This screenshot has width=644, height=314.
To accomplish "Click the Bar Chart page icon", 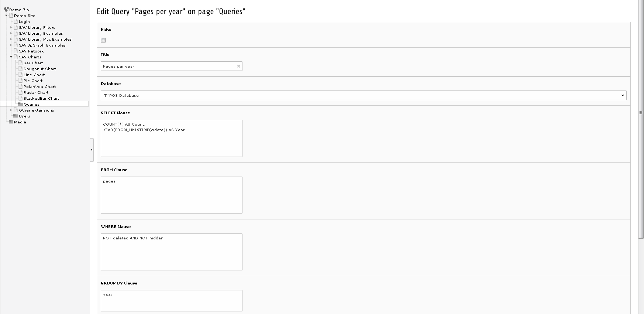I will coord(21,63).
